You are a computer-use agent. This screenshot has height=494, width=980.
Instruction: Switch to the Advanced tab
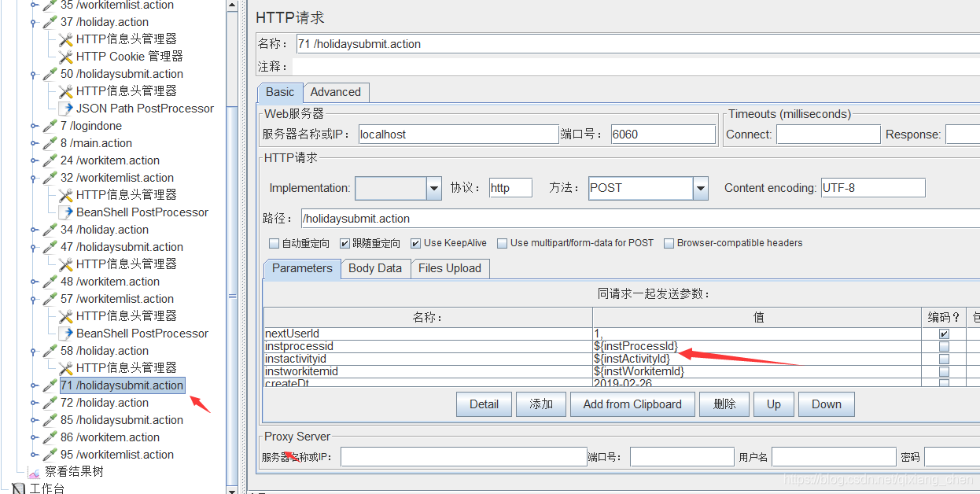(336, 92)
